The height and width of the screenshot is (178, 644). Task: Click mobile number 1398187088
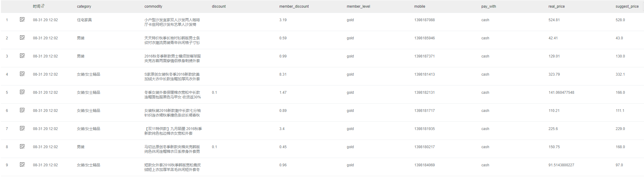[x=424, y=20]
